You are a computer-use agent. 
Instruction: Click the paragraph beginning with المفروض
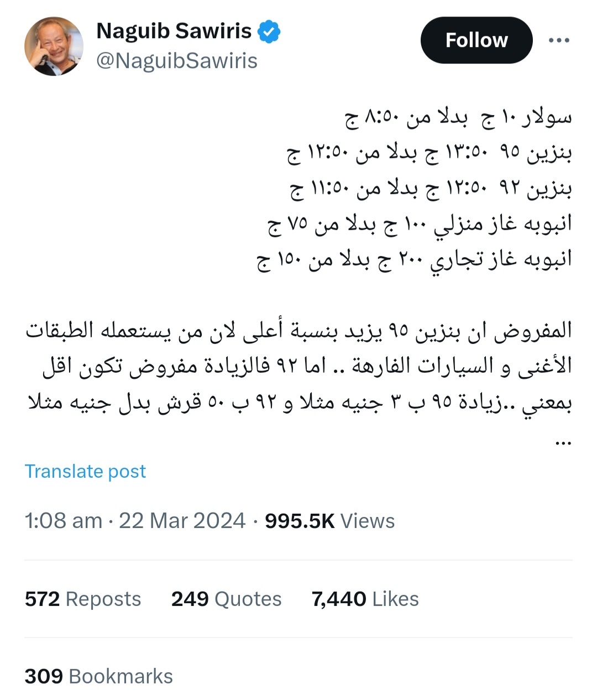coord(298,366)
